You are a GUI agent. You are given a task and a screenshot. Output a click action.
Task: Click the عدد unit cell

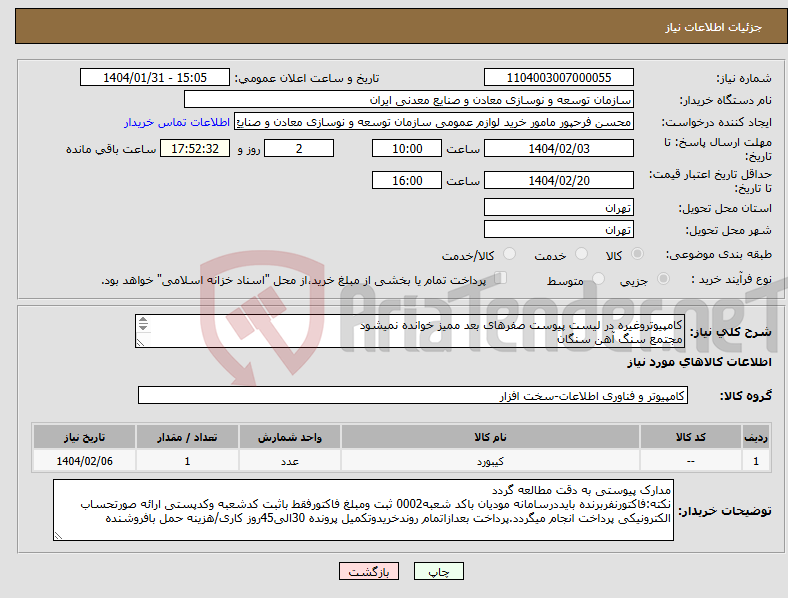[290, 461]
